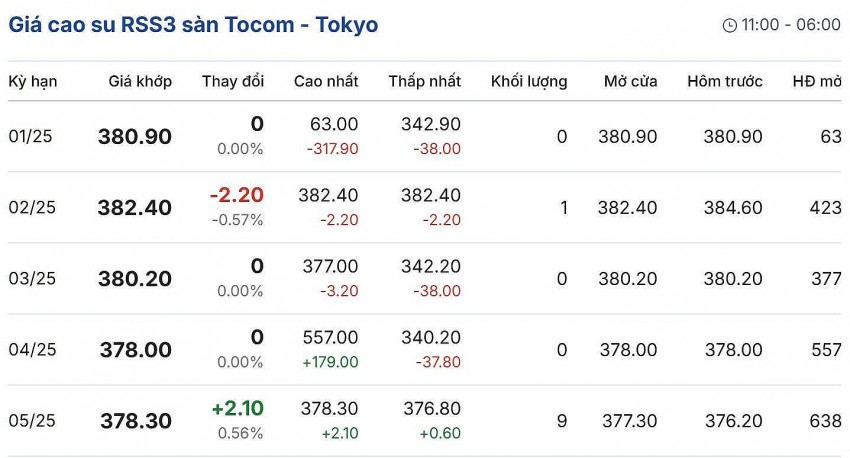The width and height of the screenshot is (850, 458).
Task: Click the 11:00 - 06:00 trading hours text
Action: (790, 25)
